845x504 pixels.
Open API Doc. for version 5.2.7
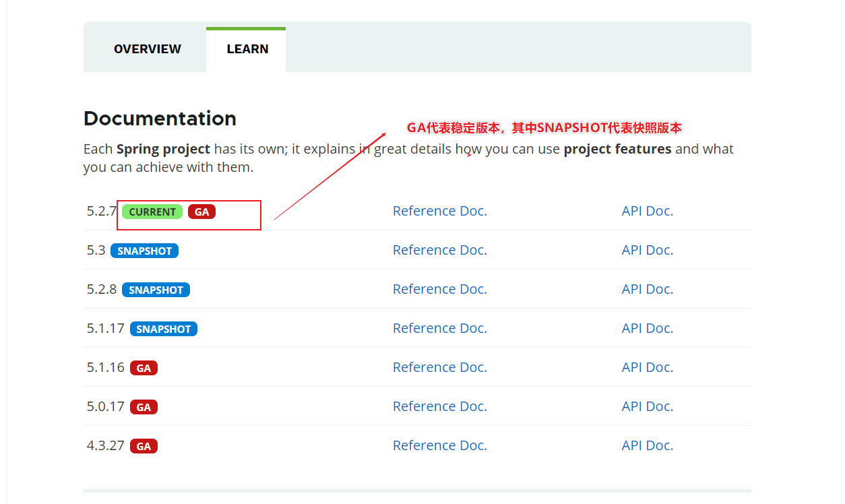pyautogui.click(x=648, y=211)
